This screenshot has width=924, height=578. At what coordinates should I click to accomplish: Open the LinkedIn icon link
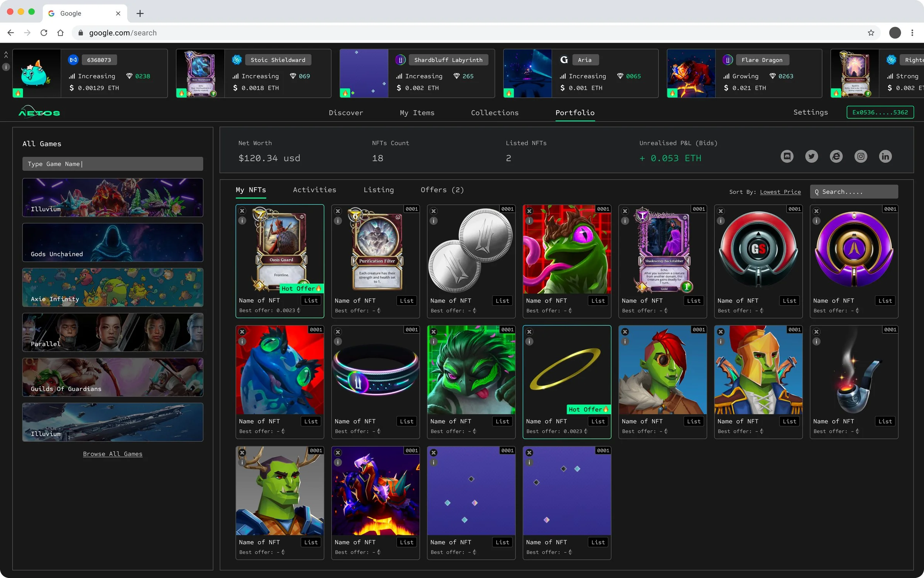[885, 156]
